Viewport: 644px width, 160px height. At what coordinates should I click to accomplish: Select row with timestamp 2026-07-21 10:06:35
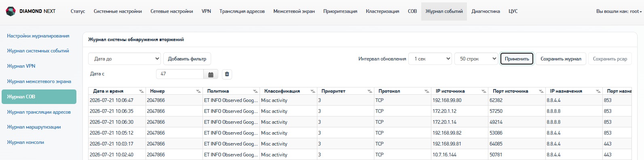pos(360,111)
